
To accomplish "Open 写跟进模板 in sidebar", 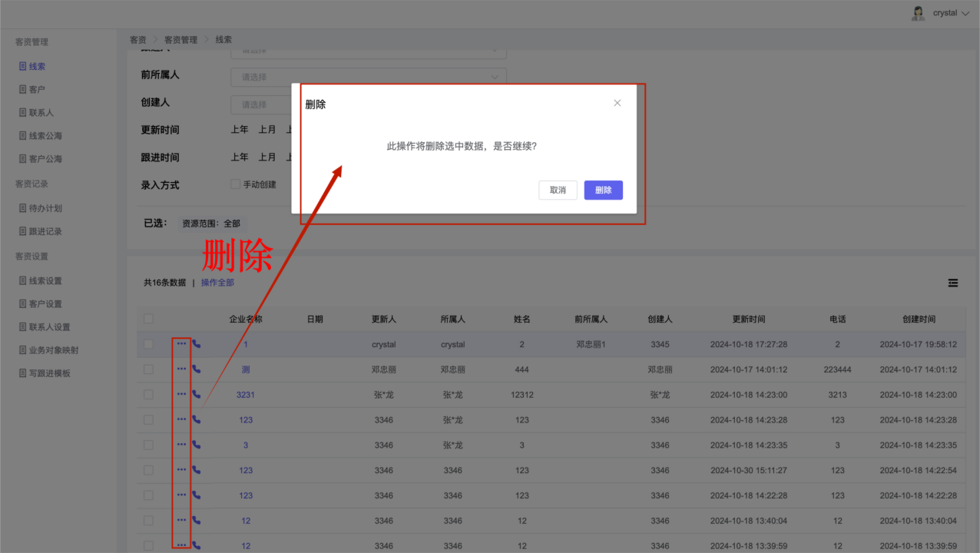I will coord(49,373).
